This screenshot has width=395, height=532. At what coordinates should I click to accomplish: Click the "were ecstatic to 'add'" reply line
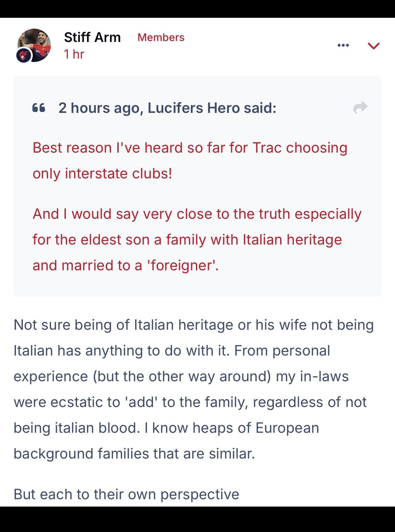point(190,402)
